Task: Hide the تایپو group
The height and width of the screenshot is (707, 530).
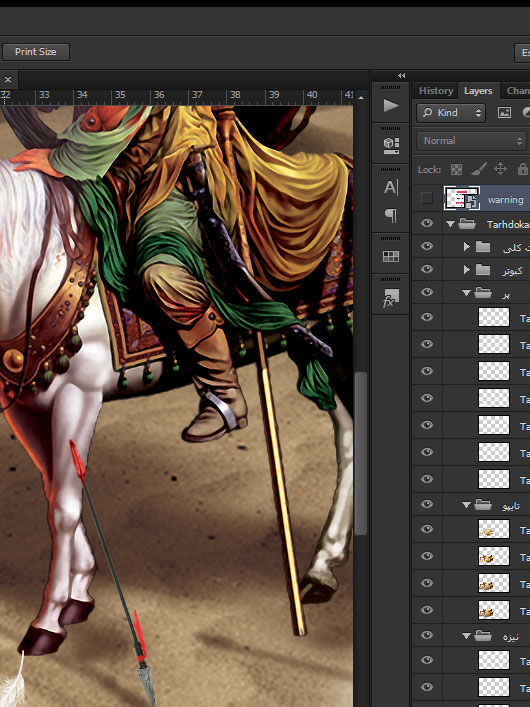Action: [427, 505]
